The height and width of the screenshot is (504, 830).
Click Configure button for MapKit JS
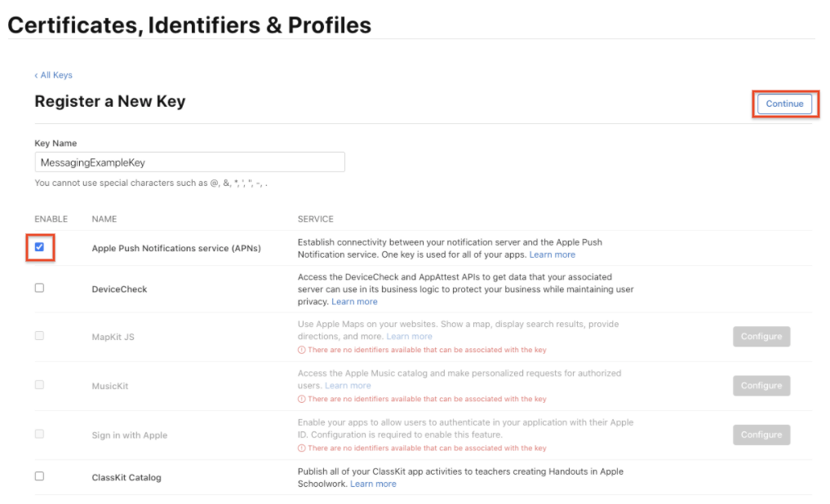tap(761, 336)
